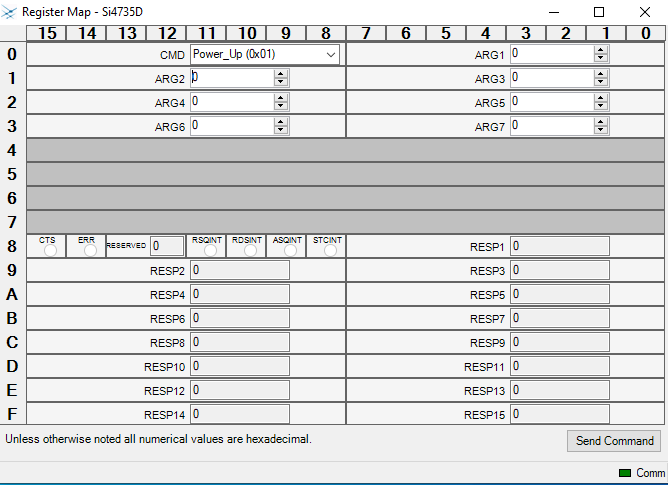
Task: Click the Send Command button
Action: (614, 441)
